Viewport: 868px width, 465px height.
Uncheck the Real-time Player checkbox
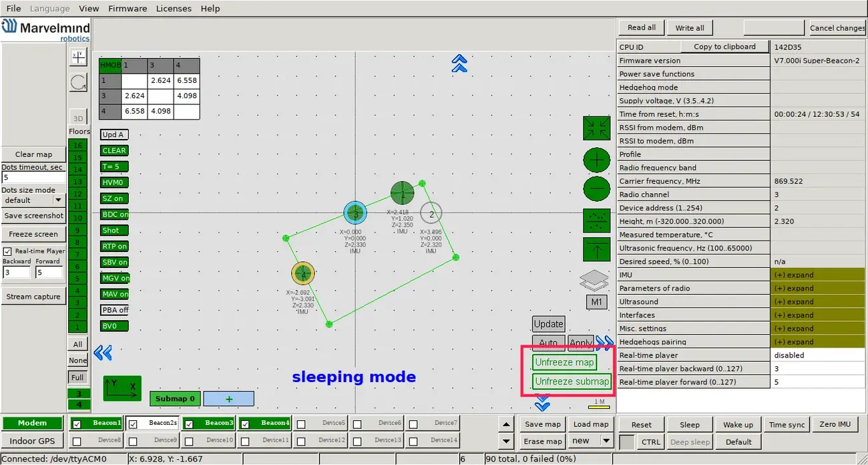[x=7, y=251]
